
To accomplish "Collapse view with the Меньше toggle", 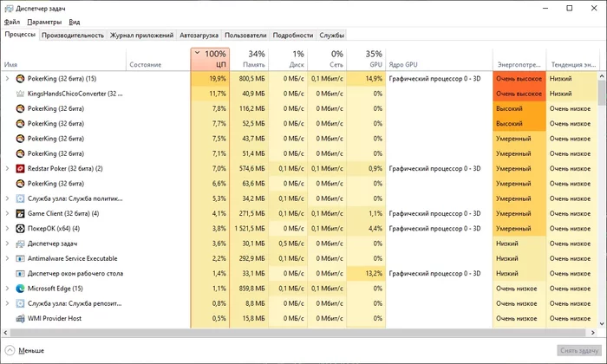I will (24, 350).
